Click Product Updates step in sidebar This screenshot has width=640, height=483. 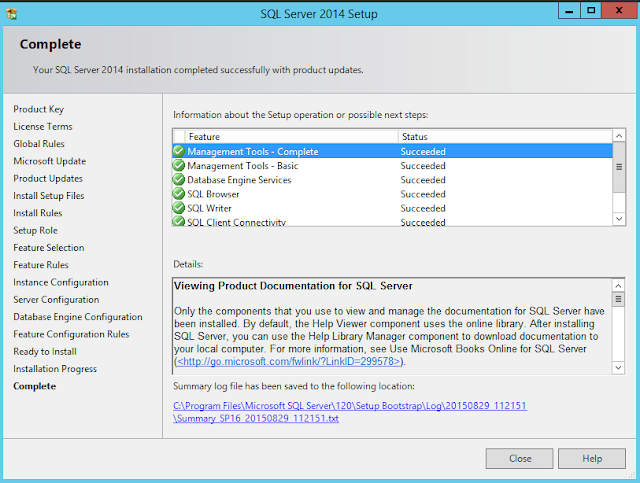(48, 178)
